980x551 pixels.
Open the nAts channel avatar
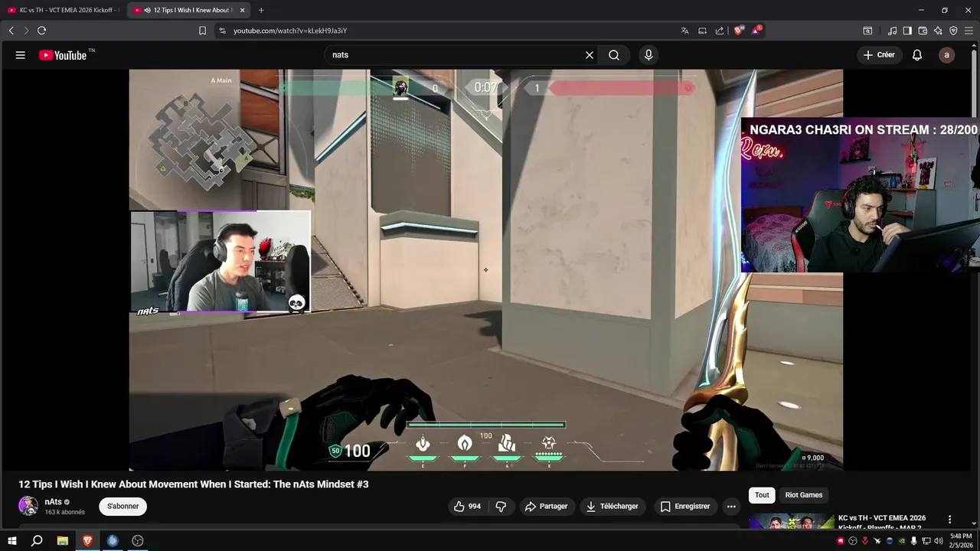[x=28, y=506]
